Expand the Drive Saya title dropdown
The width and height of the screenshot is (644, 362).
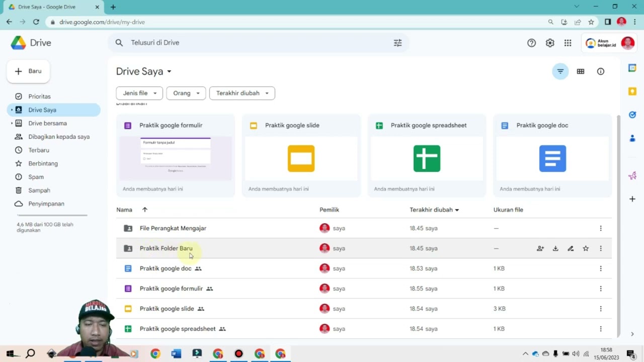tap(169, 72)
